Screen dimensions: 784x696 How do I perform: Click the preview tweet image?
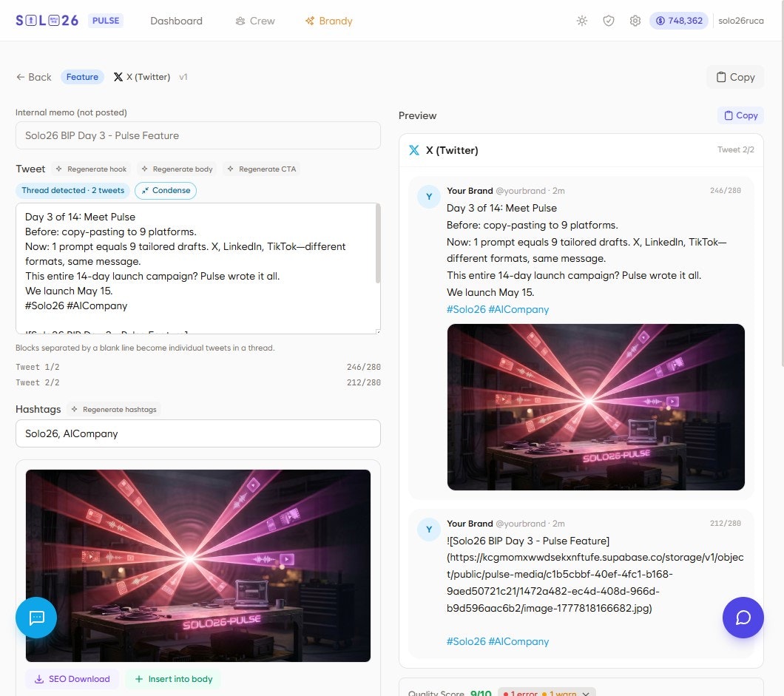(595, 407)
